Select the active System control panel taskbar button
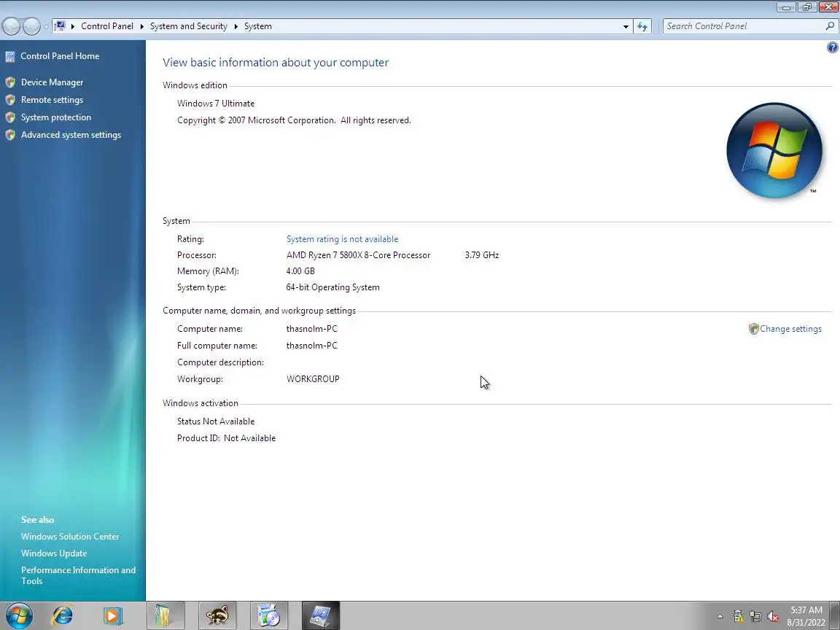Image resolution: width=840 pixels, height=630 pixels. pyautogui.click(x=320, y=615)
